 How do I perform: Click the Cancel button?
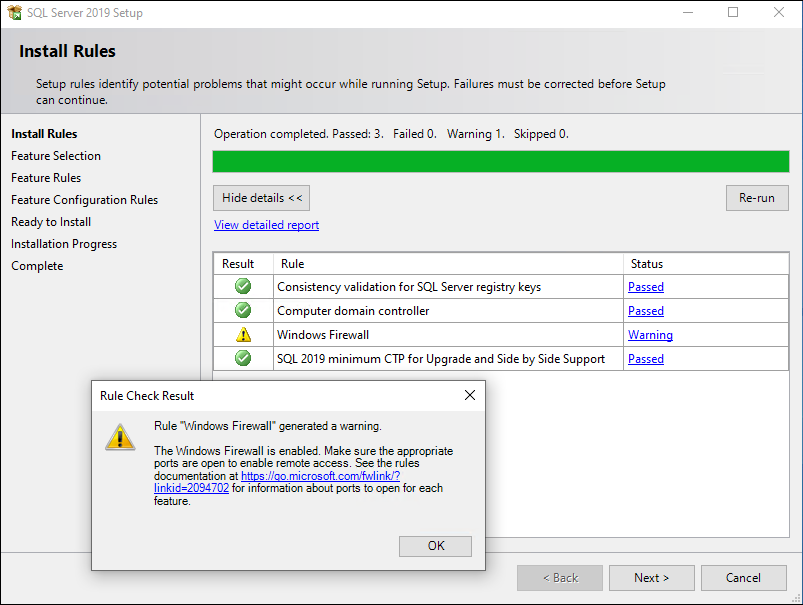pyautogui.click(x=743, y=578)
